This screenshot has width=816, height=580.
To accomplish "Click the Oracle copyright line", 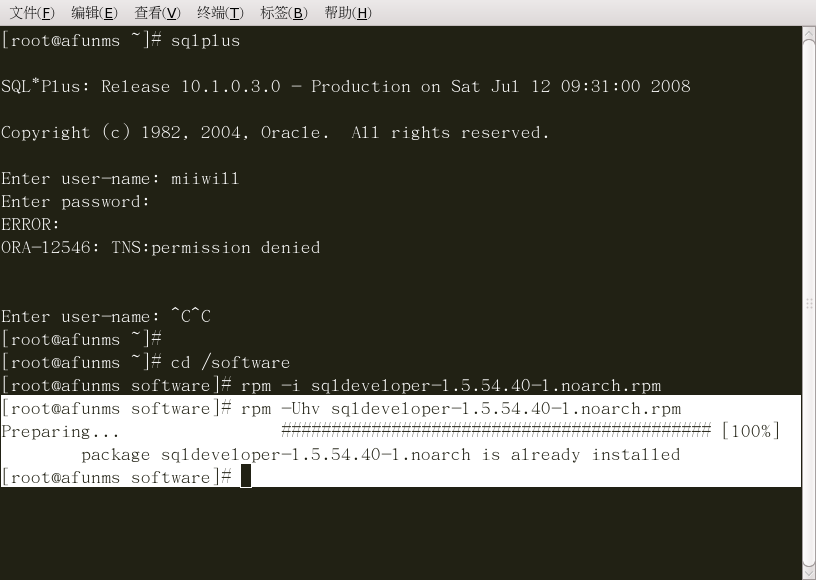I will click(275, 133).
